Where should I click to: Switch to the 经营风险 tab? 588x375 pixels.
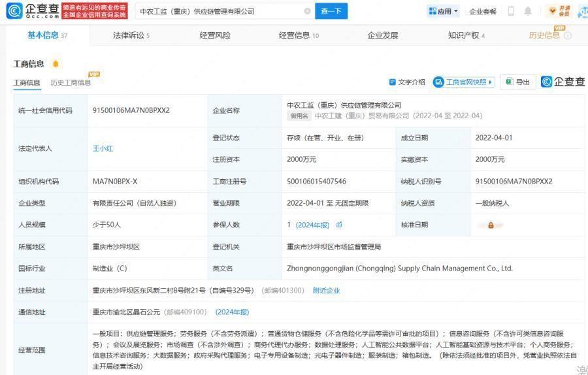215,35
